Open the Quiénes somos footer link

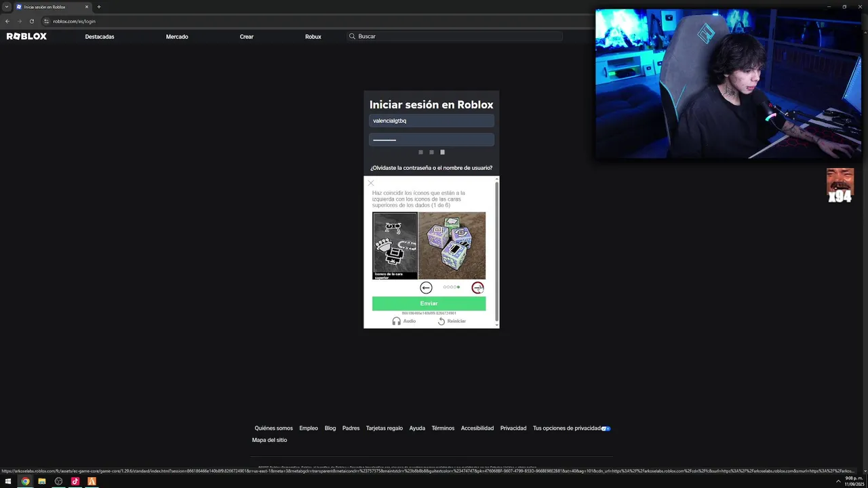pos(274,428)
